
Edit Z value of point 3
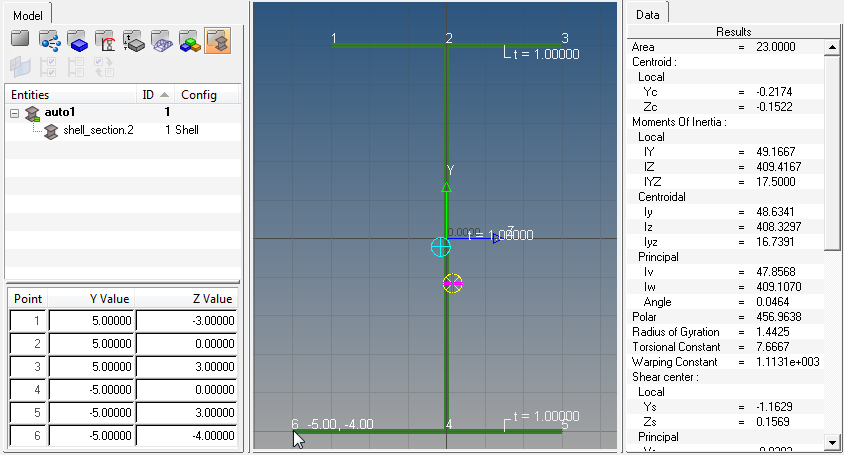(x=186, y=367)
